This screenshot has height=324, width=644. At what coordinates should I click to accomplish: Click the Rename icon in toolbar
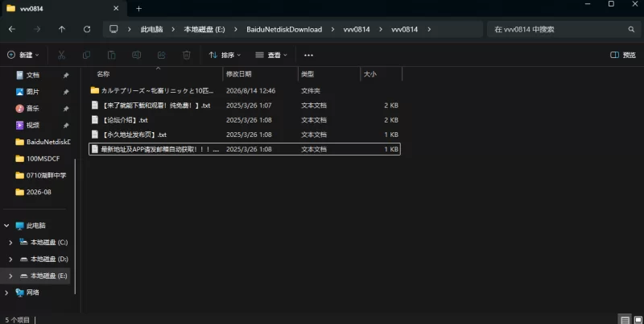click(136, 55)
